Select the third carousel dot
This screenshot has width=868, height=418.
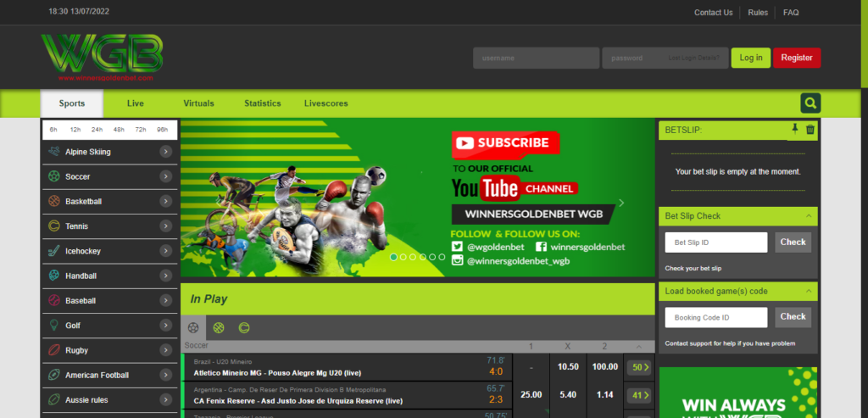pyautogui.click(x=413, y=257)
